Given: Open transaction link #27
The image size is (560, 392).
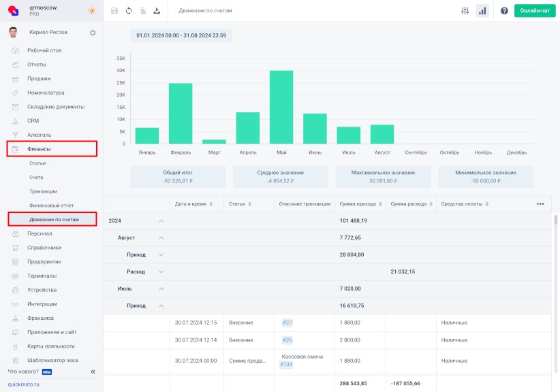Looking at the screenshot, I should point(287,323).
